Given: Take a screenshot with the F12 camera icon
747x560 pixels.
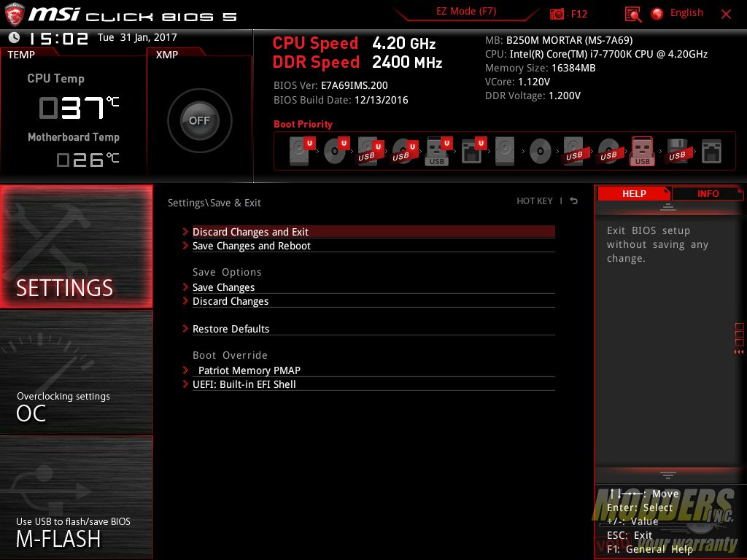Looking at the screenshot, I should 557,14.
